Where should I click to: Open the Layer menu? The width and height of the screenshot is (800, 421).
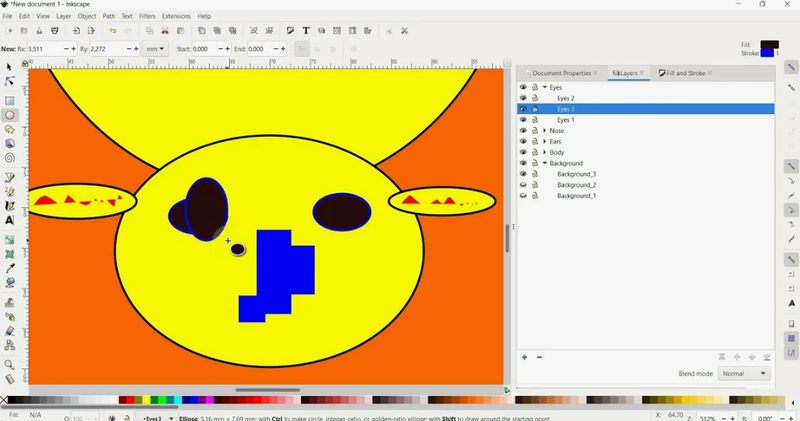click(63, 16)
